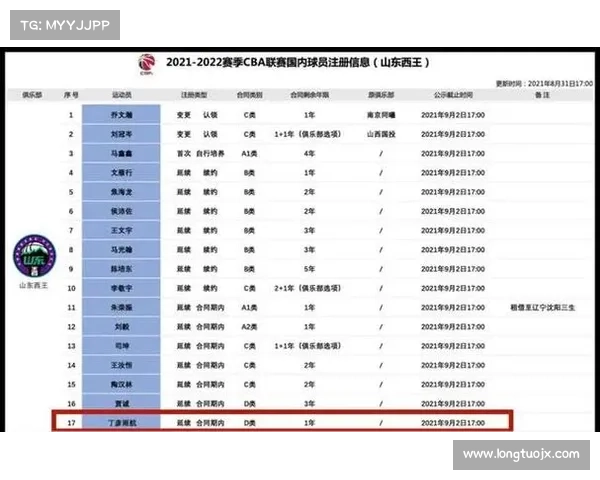Screen dimensions: 600x480
Task: Click '延续 续约' registration type in row 4
Action: coord(197,173)
